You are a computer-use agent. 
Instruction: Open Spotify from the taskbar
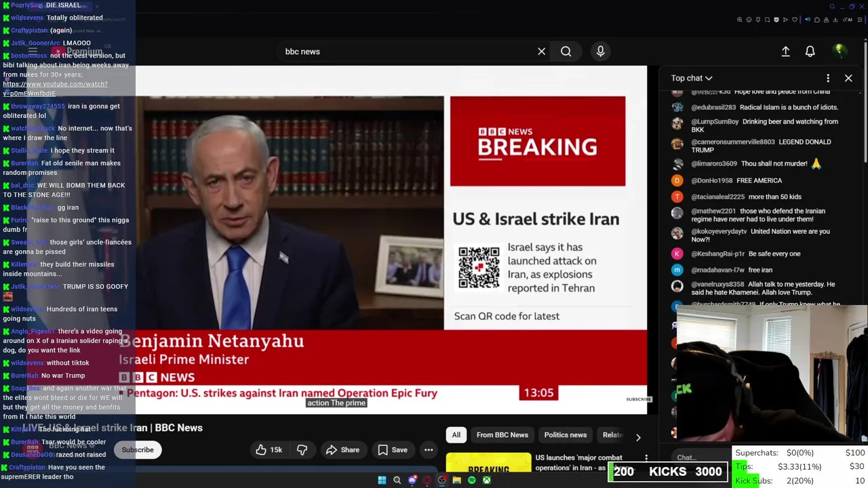[x=472, y=481]
